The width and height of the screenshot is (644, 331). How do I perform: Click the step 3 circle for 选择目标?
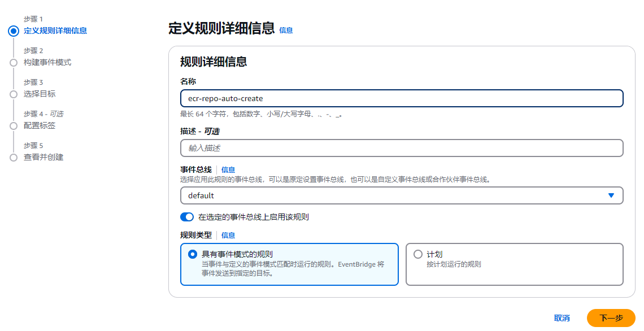(14, 94)
